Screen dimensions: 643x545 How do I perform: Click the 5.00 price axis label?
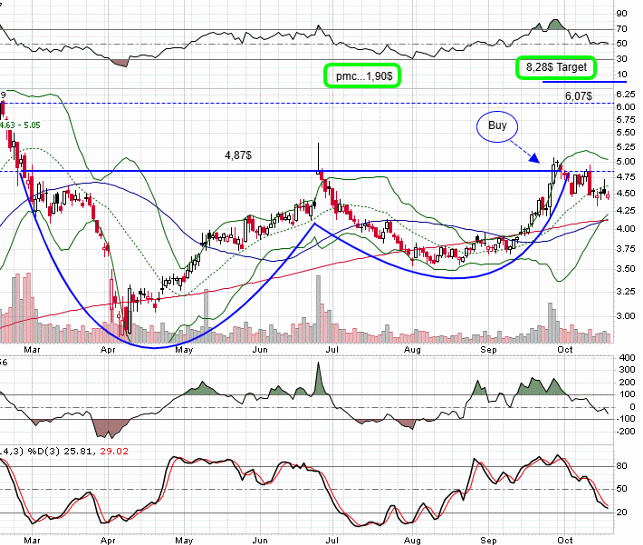pos(627,161)
